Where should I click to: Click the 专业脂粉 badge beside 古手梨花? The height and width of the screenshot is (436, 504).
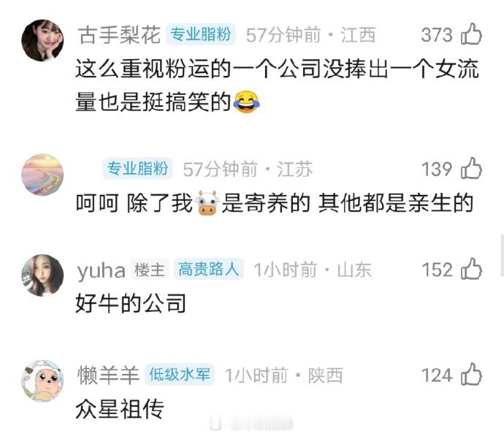(201, 34)
